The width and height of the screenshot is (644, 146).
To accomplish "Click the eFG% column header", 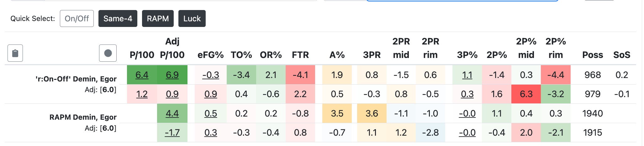I will point(210,55).
